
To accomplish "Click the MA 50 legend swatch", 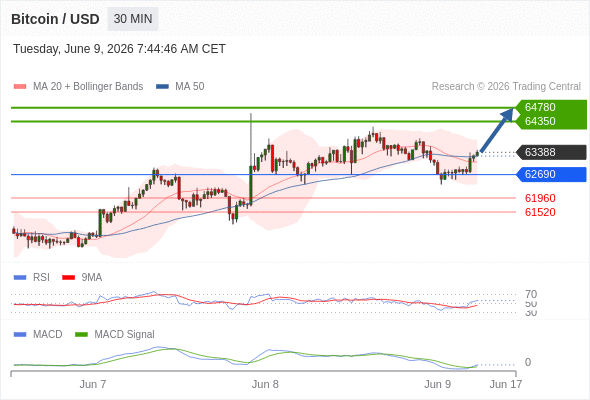I will [x=162, y=87].
